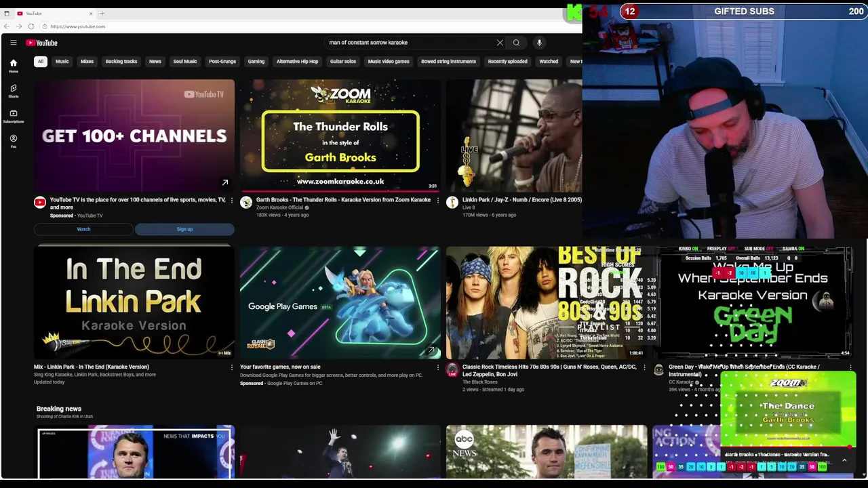Open the YouTube hamburger guide menu
Image resolution: width=868 pixels, height=488 pixels.
point(13,43)
